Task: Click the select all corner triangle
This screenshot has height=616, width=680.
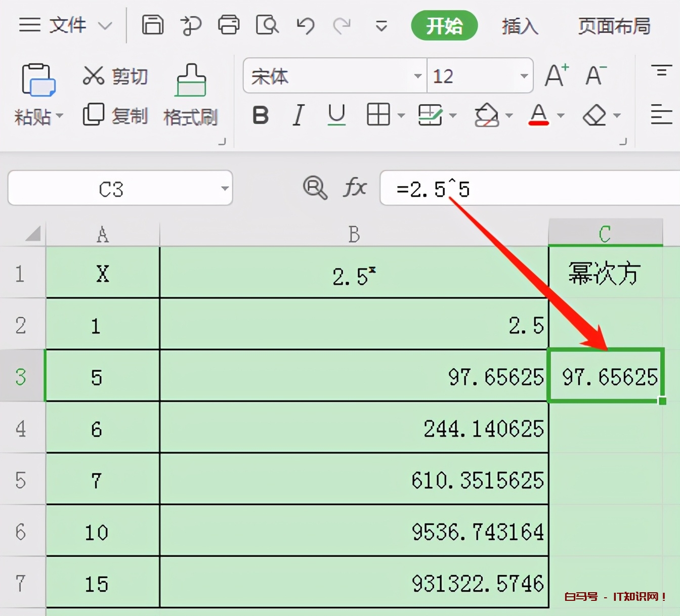Action: [x=33, y=233]
